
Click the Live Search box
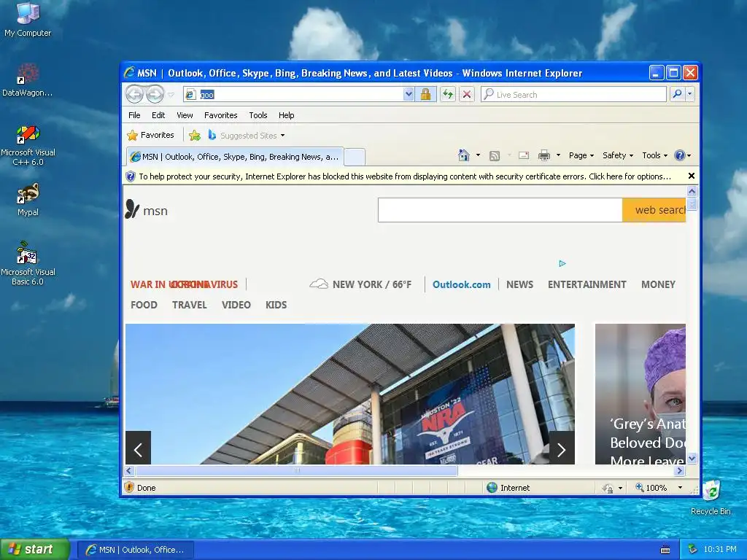click(573, 94)
